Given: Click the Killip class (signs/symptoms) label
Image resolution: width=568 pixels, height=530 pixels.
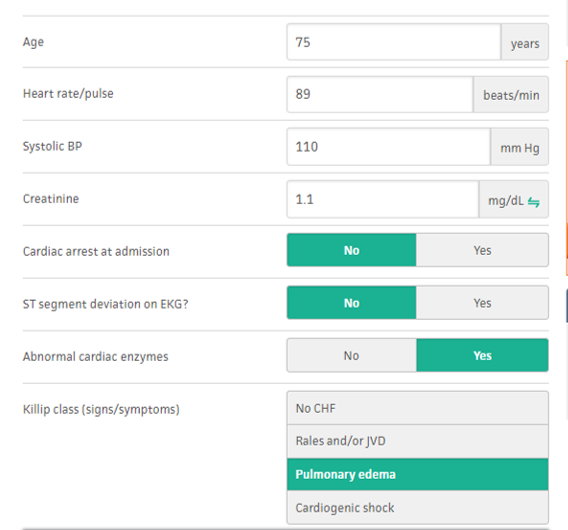Looking at the screenshot, I should pyautogui.click(x=101, y=409).
